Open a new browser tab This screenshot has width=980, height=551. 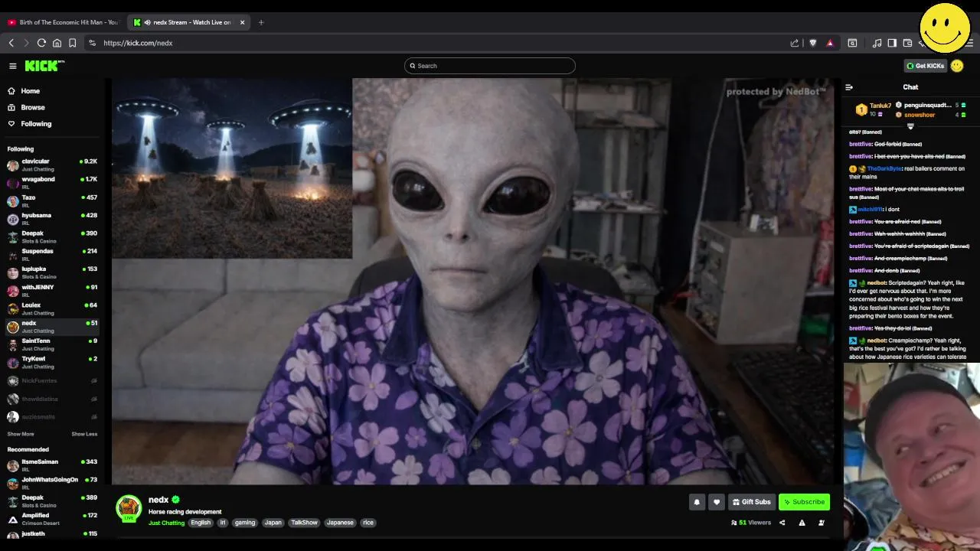[261, 22]
